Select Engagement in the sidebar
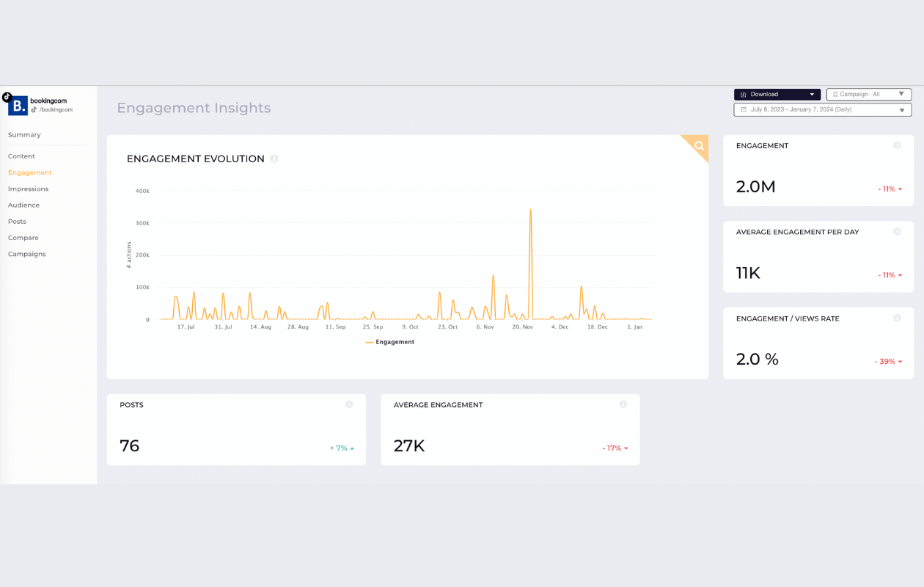Viewport: 924px width, 587px height. (x=30, y=172)
